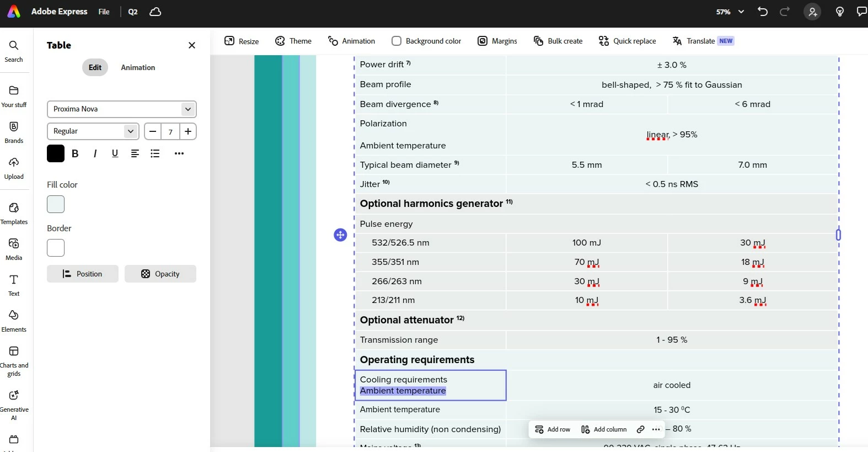
Task: Select the Operating requirements heading row
Action: 596,360
